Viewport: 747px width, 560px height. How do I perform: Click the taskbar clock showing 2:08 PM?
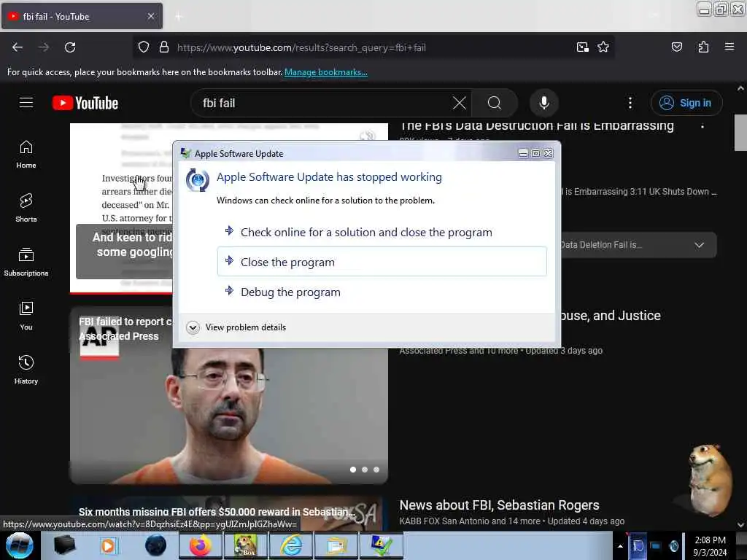coord(710,545)
